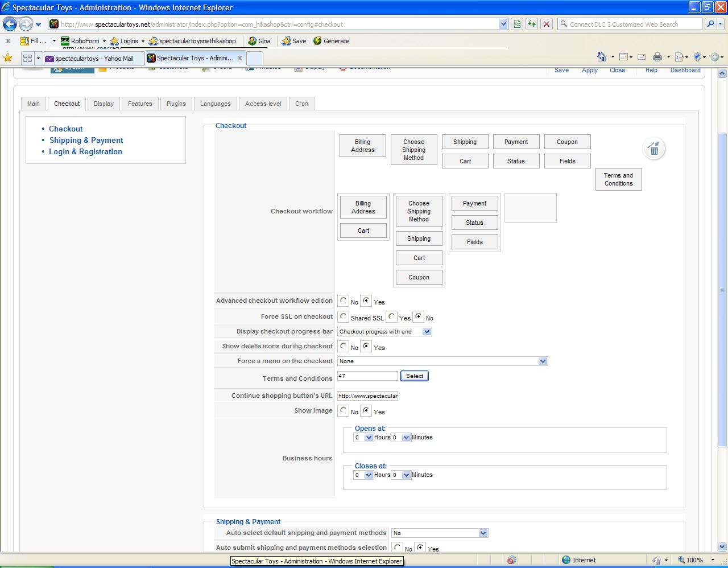This screenshot has height=568, width=728.
Task: Select Shared SSL for Force SSL on checkout
Action: click(343, 316)
